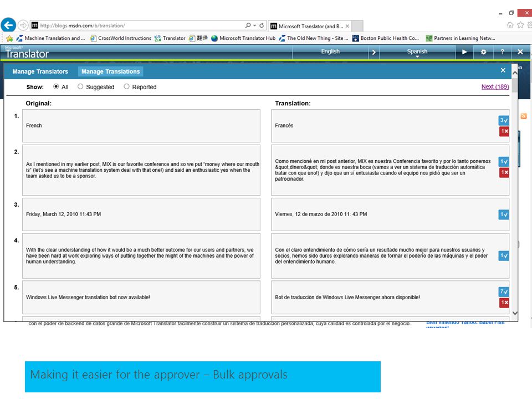The width and height of the screenshot is (532, 399).
Task: Close the Manage Translations panel
Action: pyautogui.click(x=503, y=70)
